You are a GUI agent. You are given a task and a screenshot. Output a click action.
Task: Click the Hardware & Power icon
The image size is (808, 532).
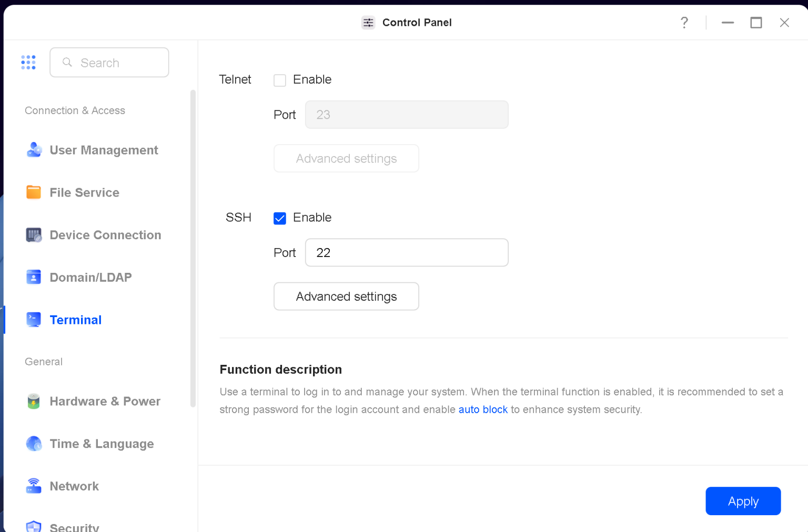point(34,401)
